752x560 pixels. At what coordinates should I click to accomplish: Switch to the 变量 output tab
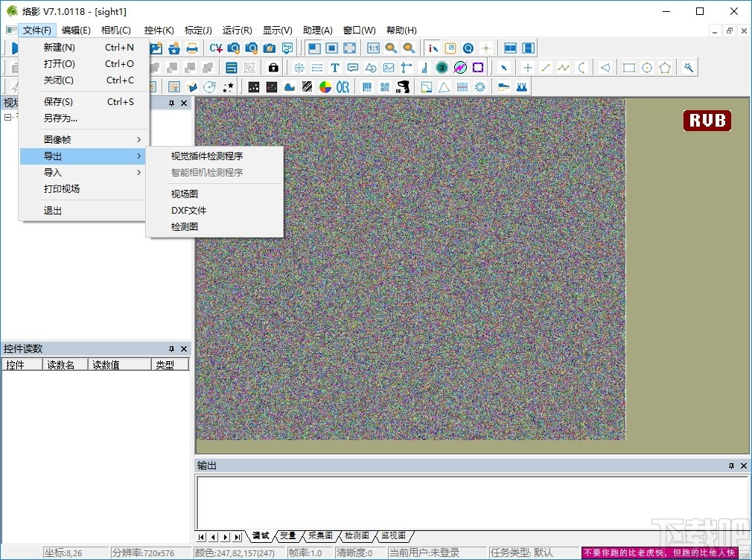(x=288, y=535)
